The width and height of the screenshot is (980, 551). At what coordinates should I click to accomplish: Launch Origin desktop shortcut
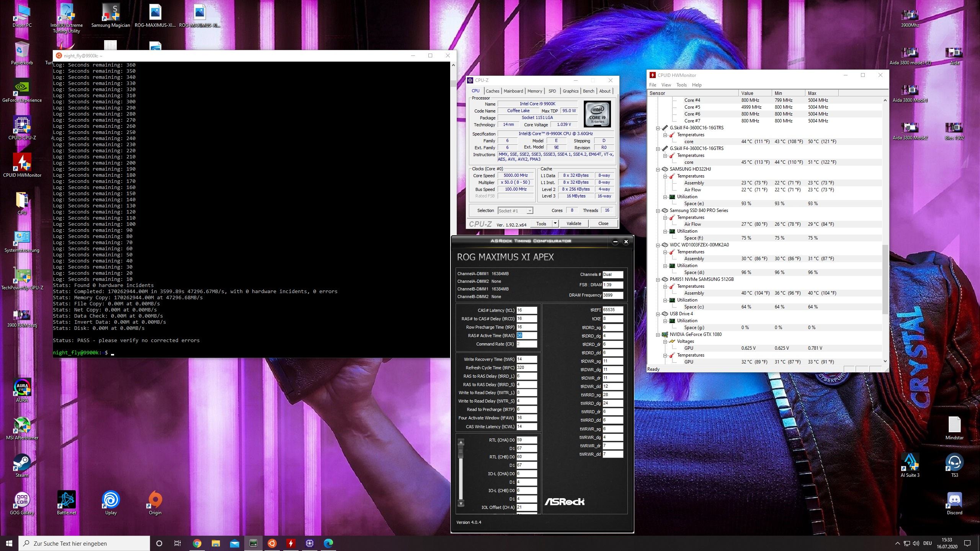tap(155, 504)
